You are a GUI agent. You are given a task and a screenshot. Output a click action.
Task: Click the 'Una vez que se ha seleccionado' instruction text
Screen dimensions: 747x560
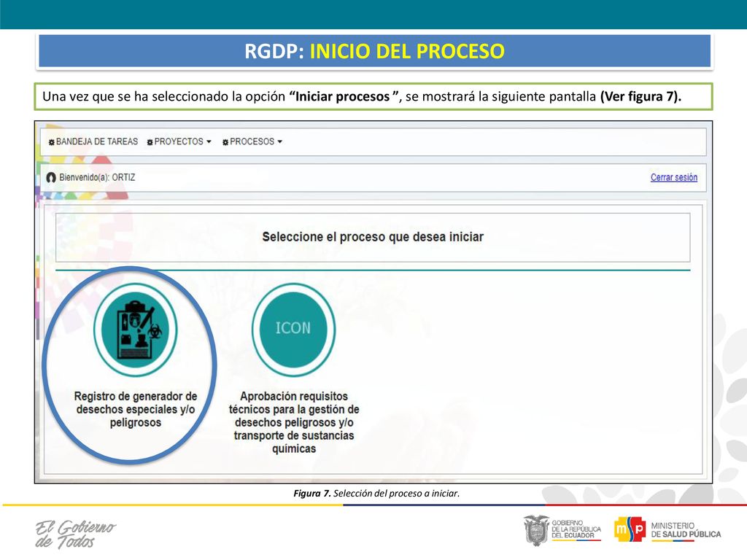(362, 96)
